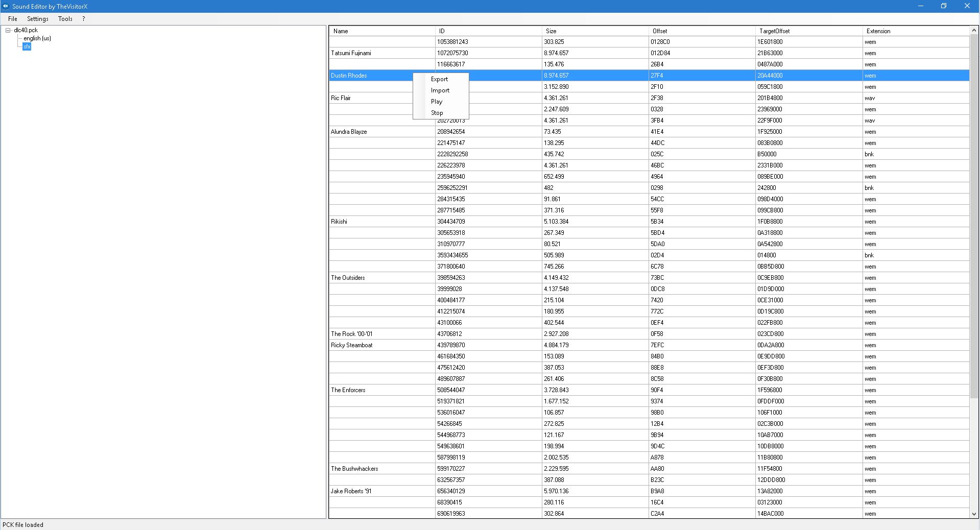Select dlc40.pck root in tree
Image resolution: width=980 pixels, height=530 pixels.
26,30
